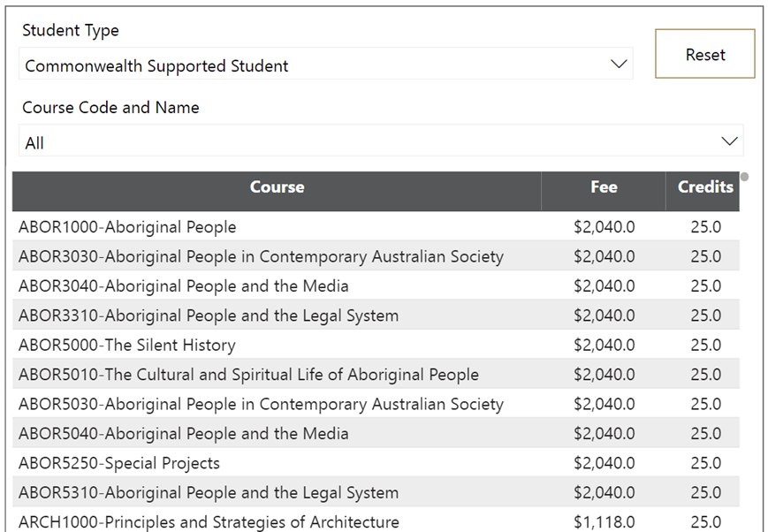Select the Commonwealth Supported Student combo box
This screenshot has height=532, width=768.
point(326,64)
